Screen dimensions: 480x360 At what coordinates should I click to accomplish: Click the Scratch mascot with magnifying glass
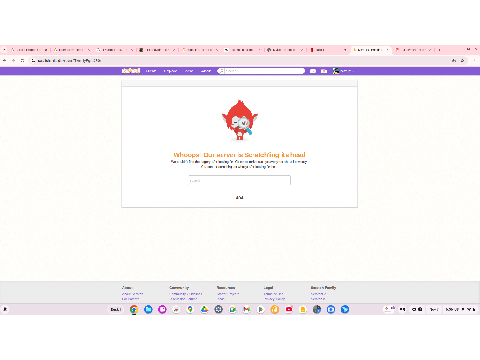240,120
